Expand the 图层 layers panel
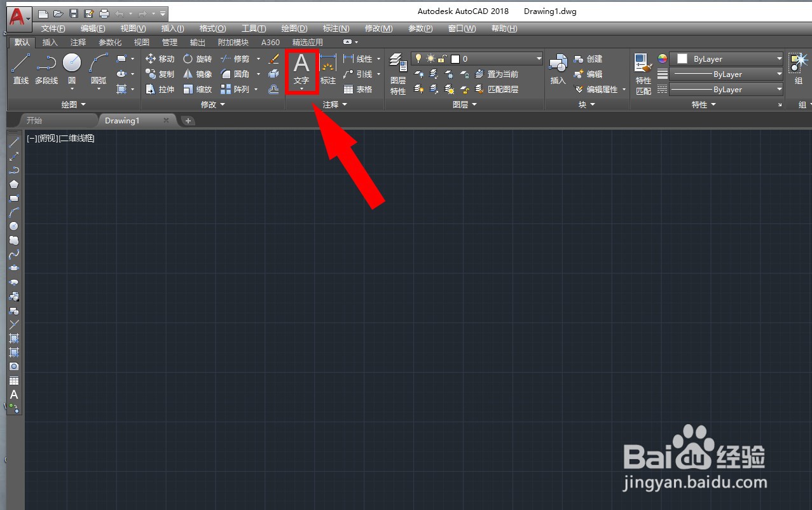The image size is (812, 510). [465, 104]
